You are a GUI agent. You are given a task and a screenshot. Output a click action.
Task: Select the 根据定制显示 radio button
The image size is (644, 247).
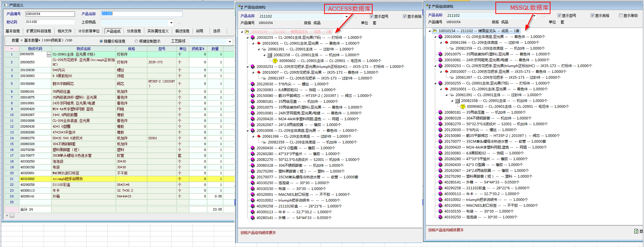coord(136,41)
